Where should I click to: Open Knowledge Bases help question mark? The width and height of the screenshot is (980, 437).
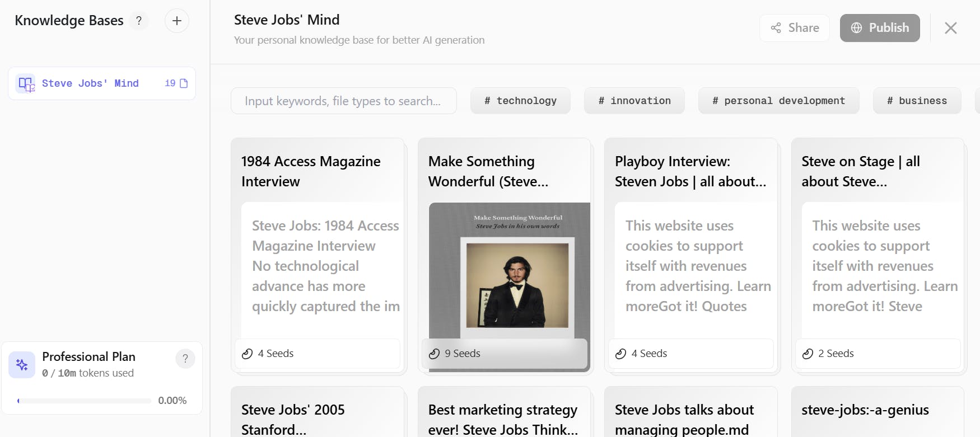pyautogui.click(x=139, y=21)
